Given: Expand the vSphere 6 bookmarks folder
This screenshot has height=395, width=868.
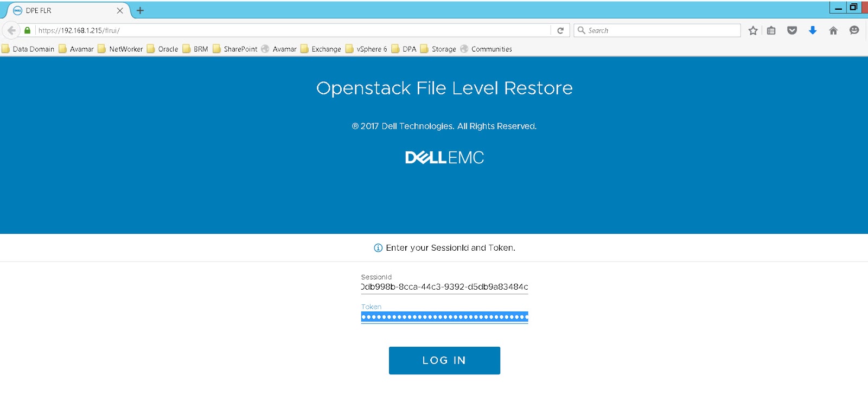Looking at the screenshot, I should tap(371, 49).
